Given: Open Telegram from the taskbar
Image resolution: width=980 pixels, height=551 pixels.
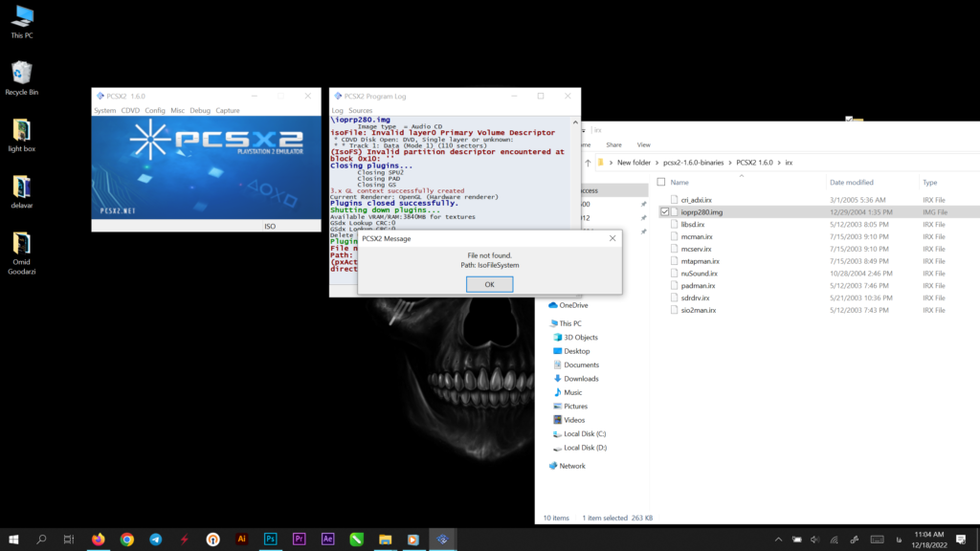Looking at the screenshot, I should coord(155,540).
